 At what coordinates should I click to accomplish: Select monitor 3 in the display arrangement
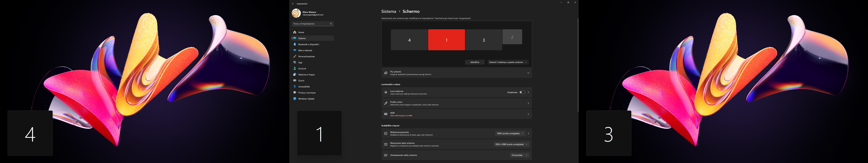(484, 40)
